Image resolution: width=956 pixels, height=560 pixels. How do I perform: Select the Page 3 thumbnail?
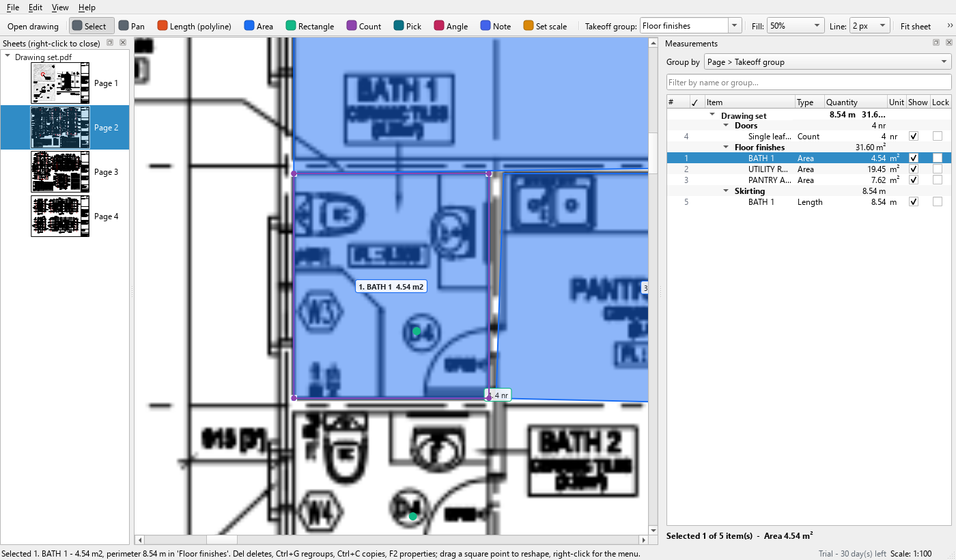tap(60, 171)
